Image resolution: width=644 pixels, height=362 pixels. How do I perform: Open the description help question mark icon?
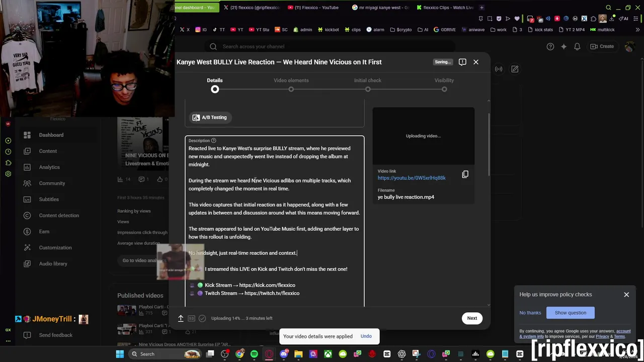pyautogui.click(x=213, y=141)
